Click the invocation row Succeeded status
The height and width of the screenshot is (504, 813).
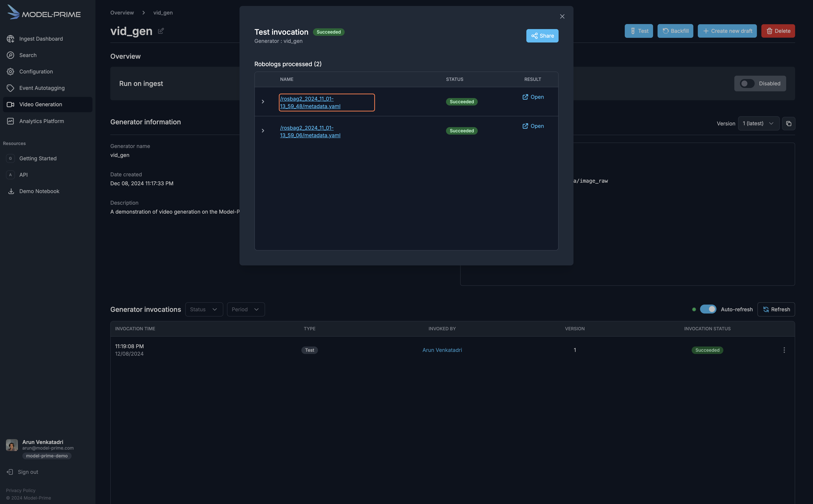(707, 350)
